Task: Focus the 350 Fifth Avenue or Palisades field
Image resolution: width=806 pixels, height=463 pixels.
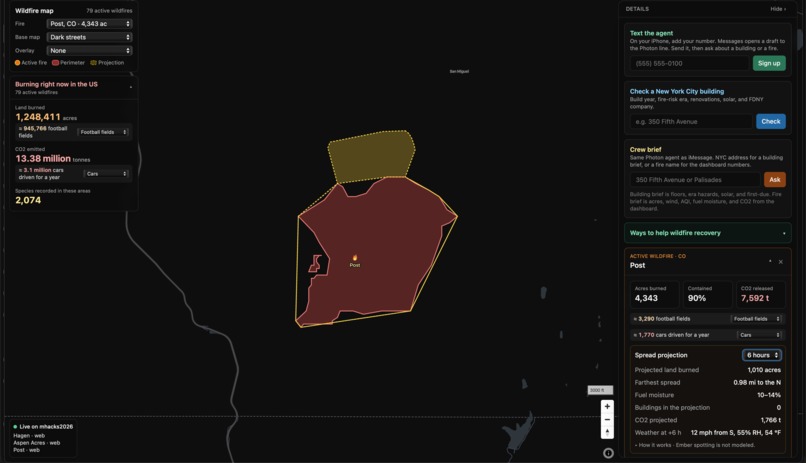Action: point(694,179)
